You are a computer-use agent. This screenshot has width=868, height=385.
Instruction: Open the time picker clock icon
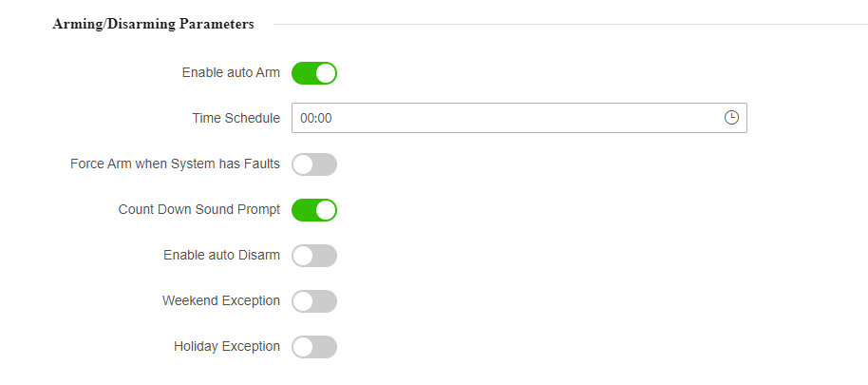click(x=731, y=118)
